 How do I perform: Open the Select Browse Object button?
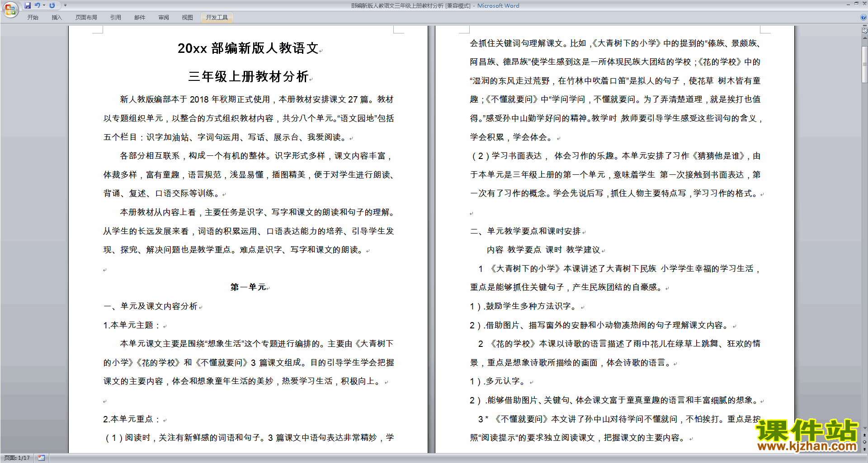point(865,442)
